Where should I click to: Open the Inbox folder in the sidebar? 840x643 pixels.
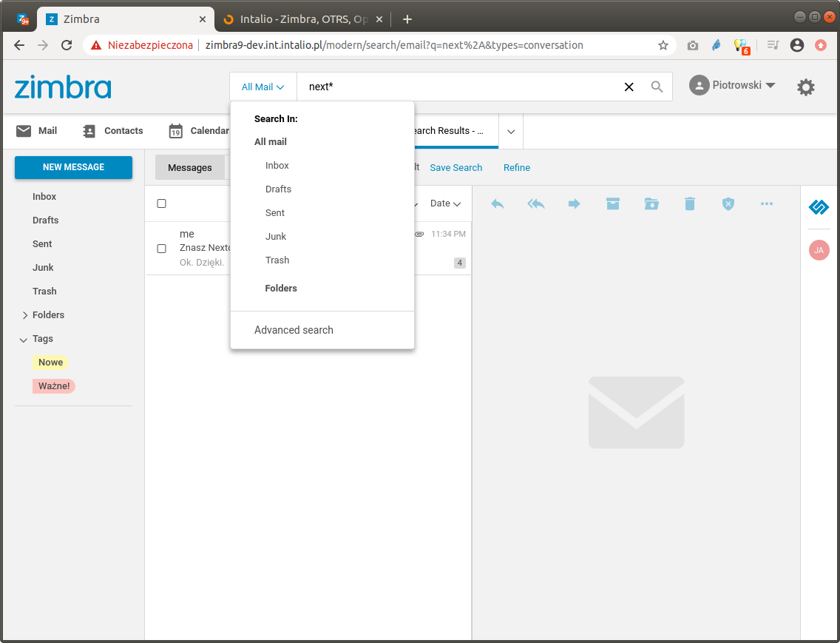point(44,197)
